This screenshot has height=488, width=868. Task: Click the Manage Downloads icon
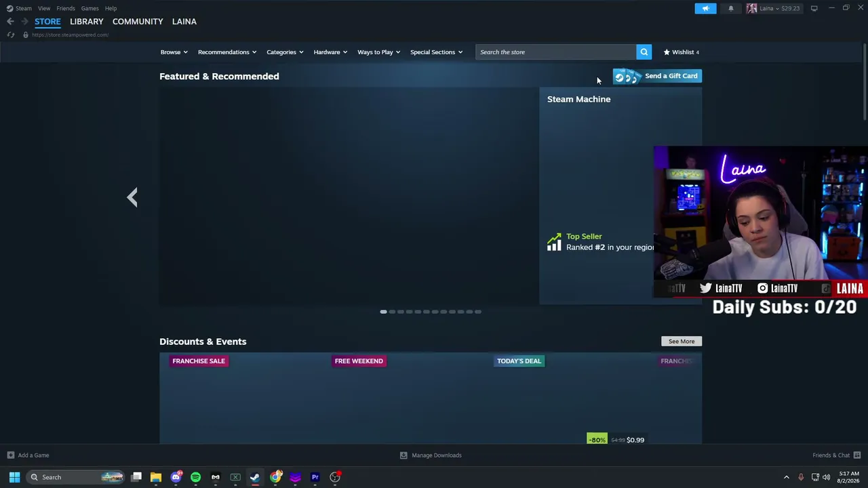403,455
